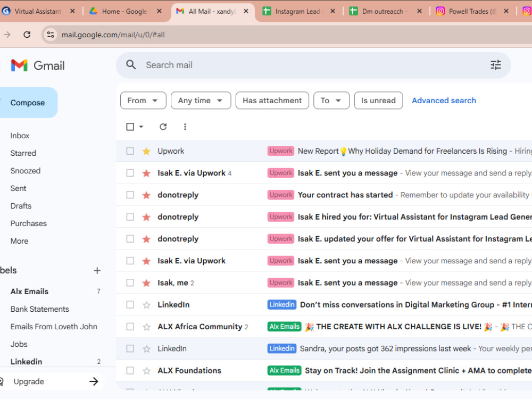Image resolution: width=532 pixels, height=399 pixels.
Task: Unstar 'Isak E hired you for' email
Action: (146, 217)
